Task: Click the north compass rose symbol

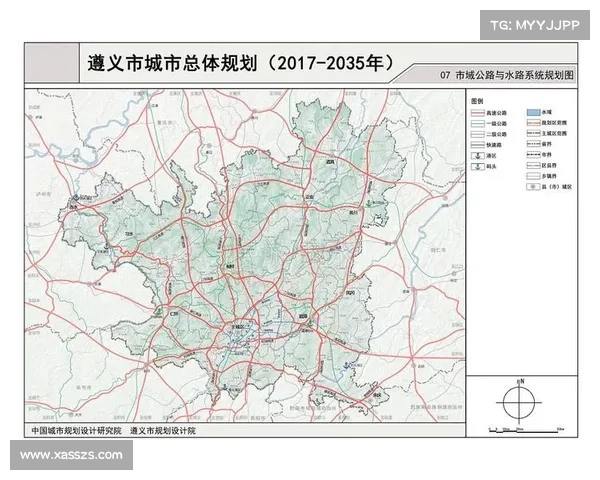Action: [x=519, y=402]
